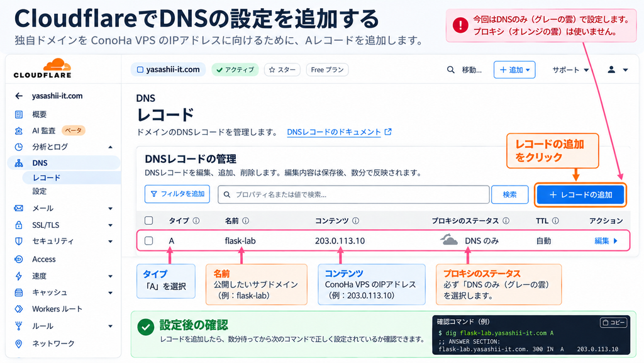Open the サポート dropdown menu
The height and width of the screenshot is (363, 644).
coord(570,70)
